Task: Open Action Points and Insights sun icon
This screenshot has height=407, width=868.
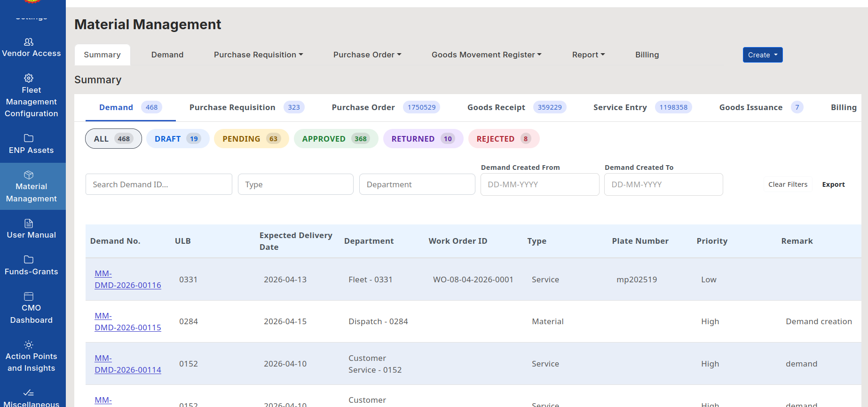Action: point(29,344)
